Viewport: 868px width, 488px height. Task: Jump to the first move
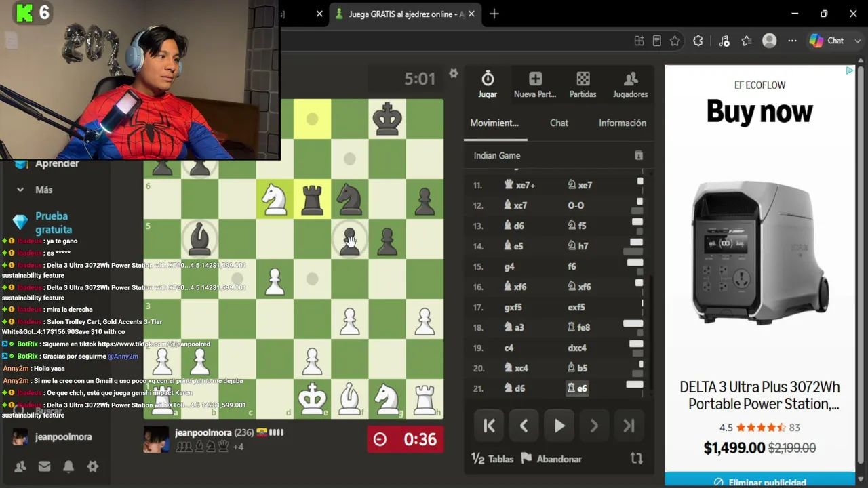[489, 426]
